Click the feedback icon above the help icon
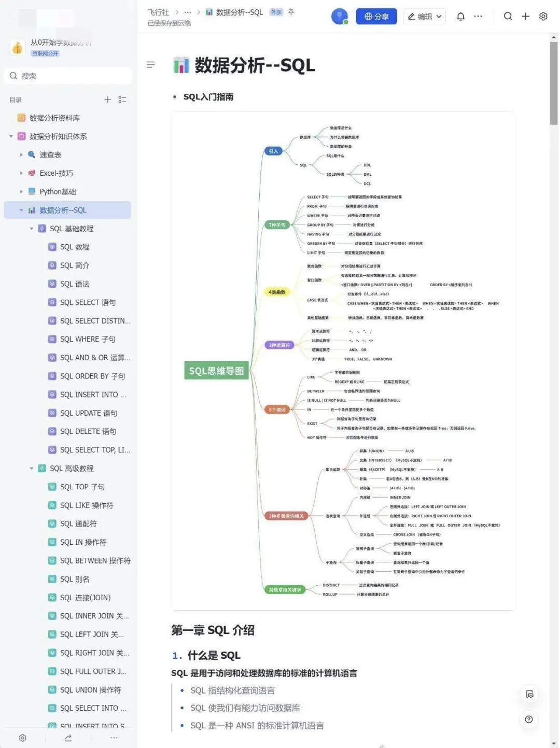 pyautogui.click(x=529, y=695)
